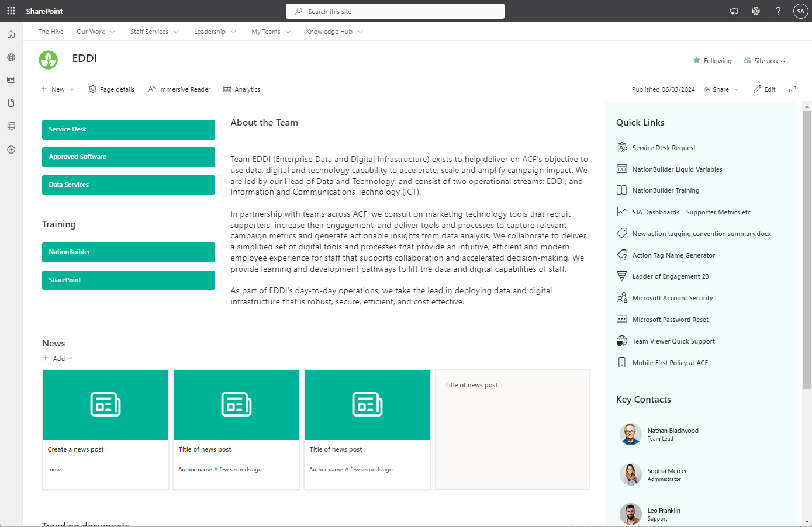Click the Create plus icon in app bar
This screenshot has width=812, height=527.
pyautogui.click(x=11, y=150)
